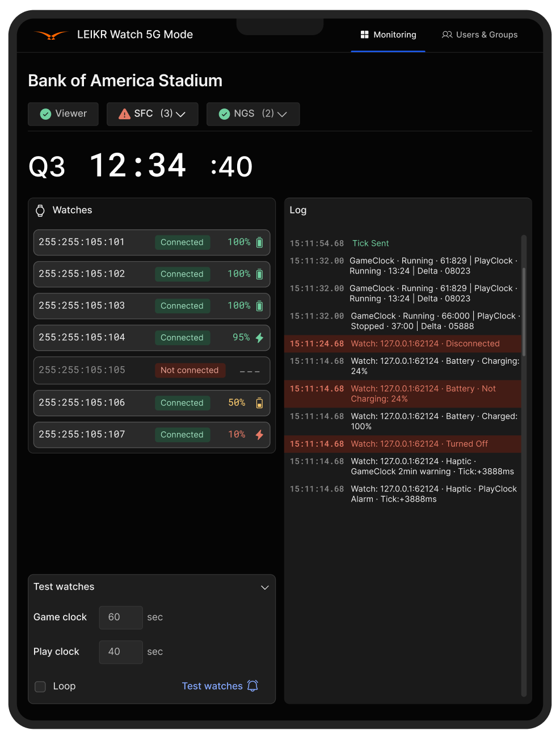Click red charging bolt for watch 255:255:105:107
Screen dimensions: 560x739
[x=259, y=435]
